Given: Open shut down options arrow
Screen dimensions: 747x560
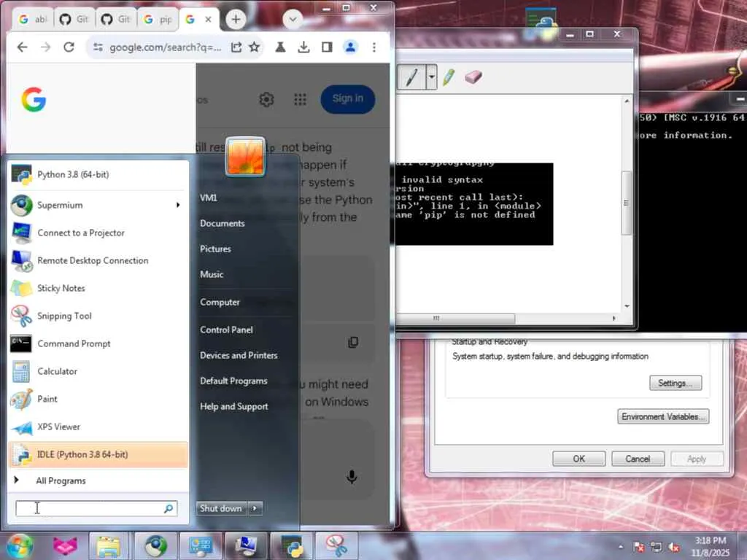Looking at the screenshot, I should (255, 508).
